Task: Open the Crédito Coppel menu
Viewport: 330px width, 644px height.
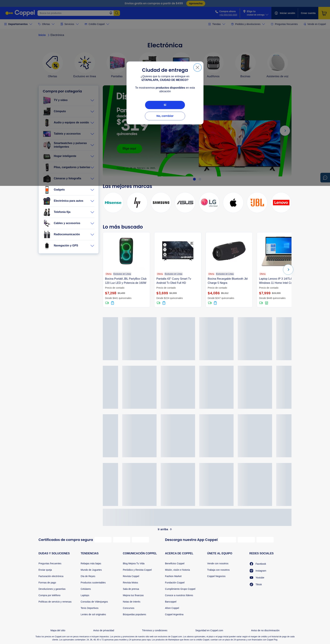Action: tap(97, 24)
